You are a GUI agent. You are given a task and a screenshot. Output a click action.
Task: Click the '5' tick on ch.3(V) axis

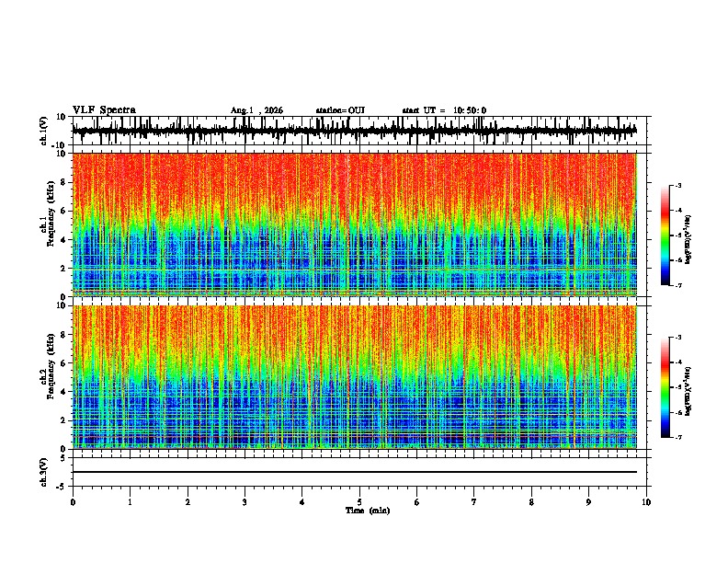(63, 458)
